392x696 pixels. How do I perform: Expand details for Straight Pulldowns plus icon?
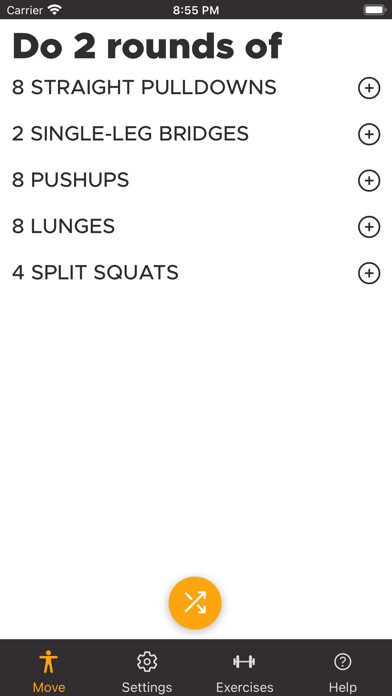(369, 88)
